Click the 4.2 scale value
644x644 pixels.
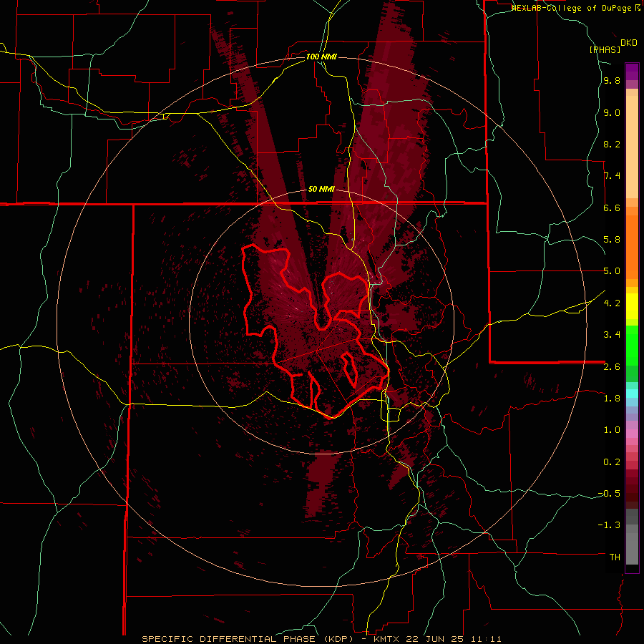pyautogui.click(x=612, y=303)
